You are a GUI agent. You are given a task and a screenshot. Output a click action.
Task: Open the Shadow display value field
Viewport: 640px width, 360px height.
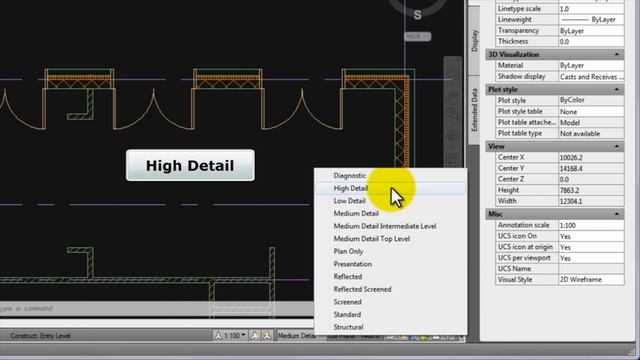[x=591, y=77]
